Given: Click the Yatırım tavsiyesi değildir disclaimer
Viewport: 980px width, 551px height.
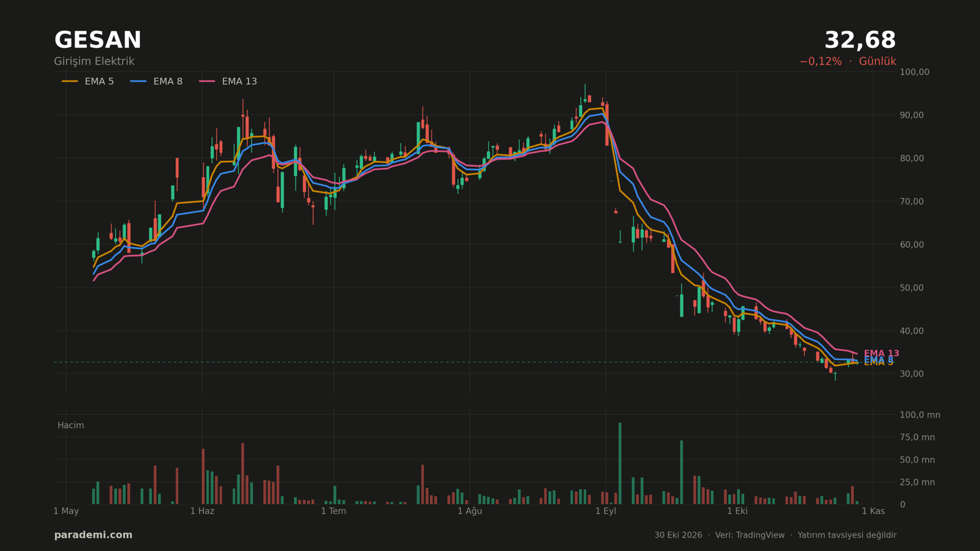Looking at the screenshot, I should point(847,535).
